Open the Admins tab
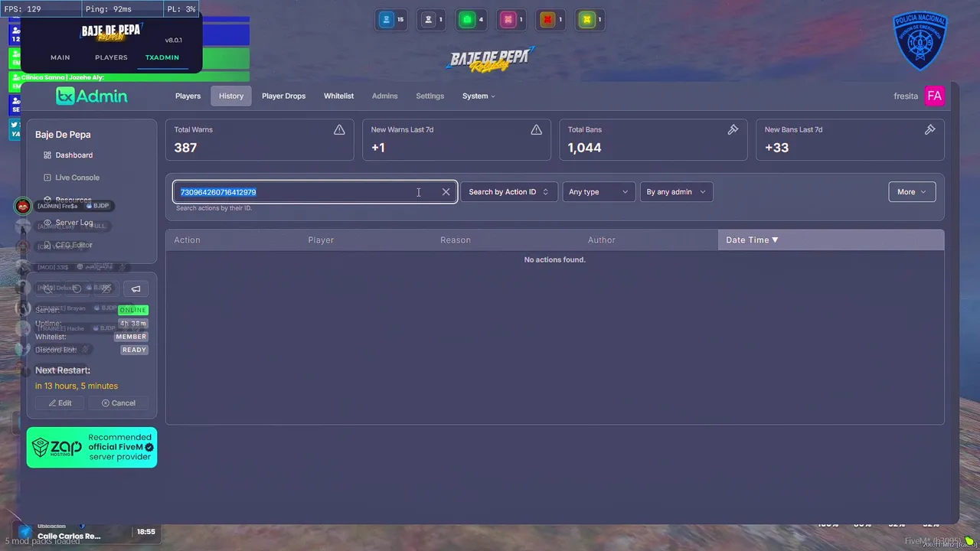 tap(384, 96)
